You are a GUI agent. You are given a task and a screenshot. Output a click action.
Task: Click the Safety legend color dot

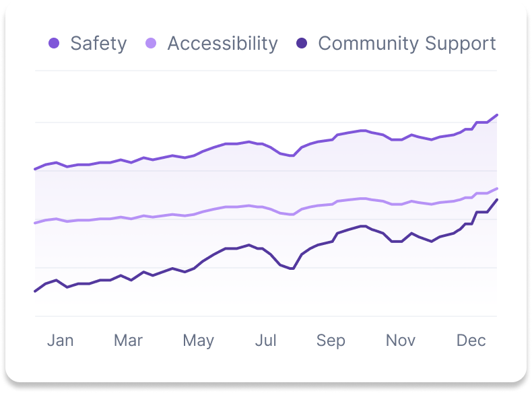click(x=55, y=44)
